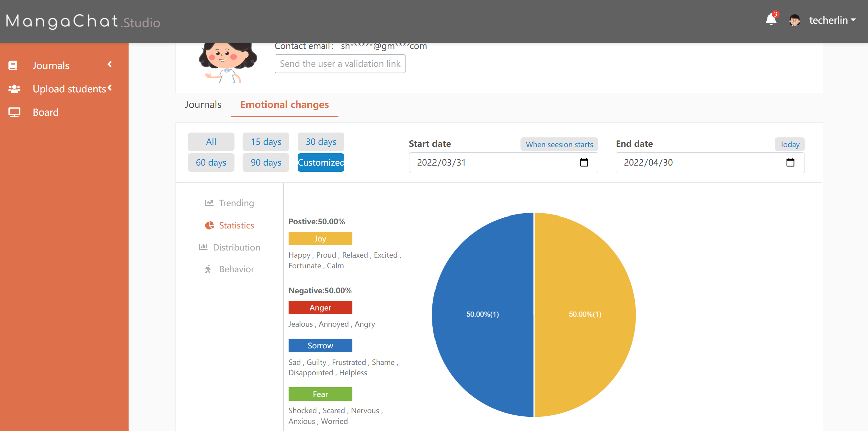
Task: Click the masked contact email text
Action: click(x=384, y=46)
